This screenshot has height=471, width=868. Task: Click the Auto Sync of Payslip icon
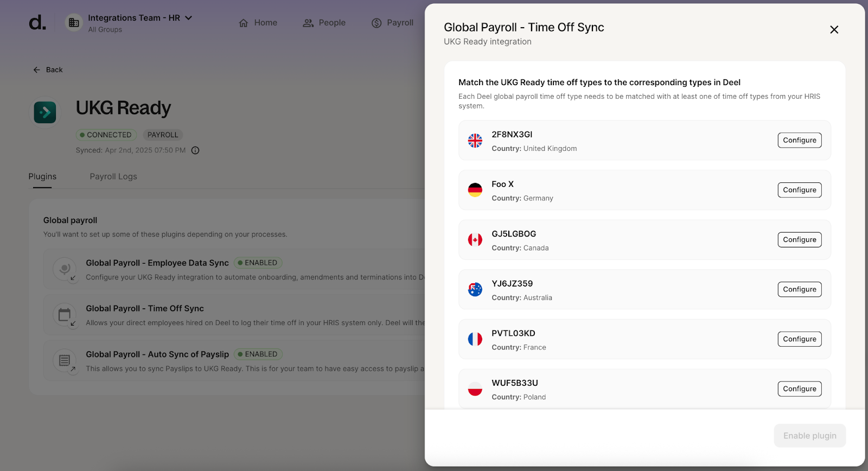pos(65,360)
